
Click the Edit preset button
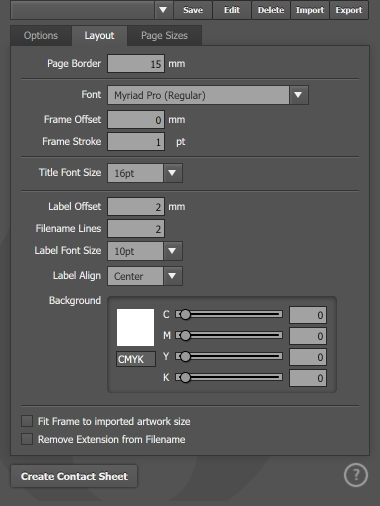click(x=232, y=10)
